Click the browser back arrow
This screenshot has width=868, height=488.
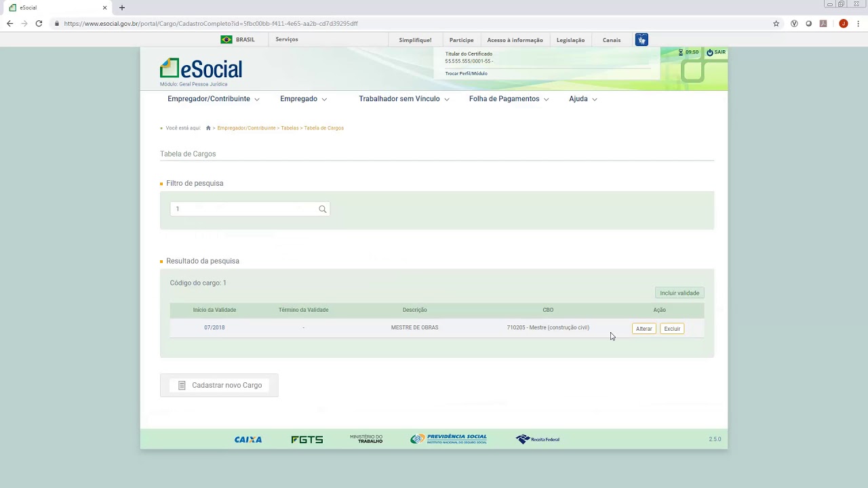point(9,24)
